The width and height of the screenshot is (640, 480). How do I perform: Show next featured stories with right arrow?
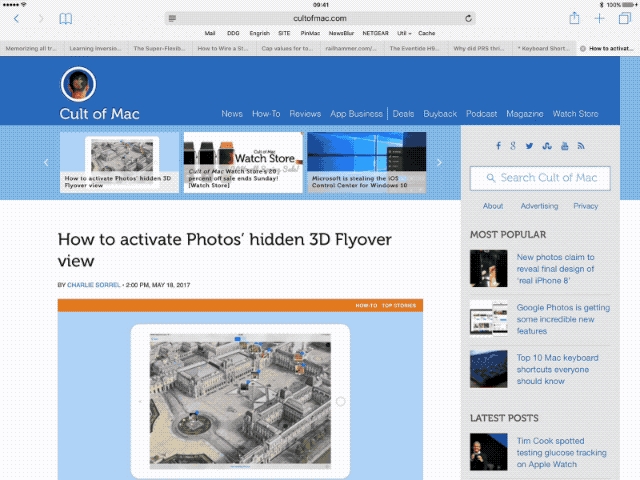(439, 162)
